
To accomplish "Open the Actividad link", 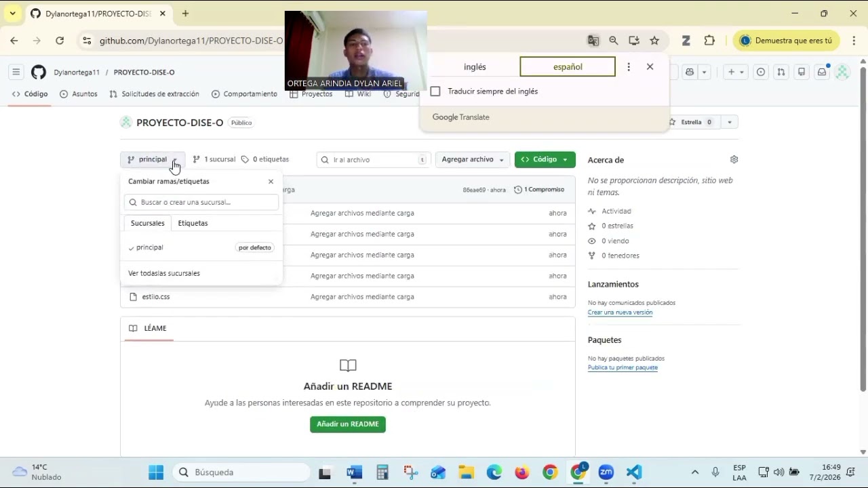I will click(x=616, y=211).
